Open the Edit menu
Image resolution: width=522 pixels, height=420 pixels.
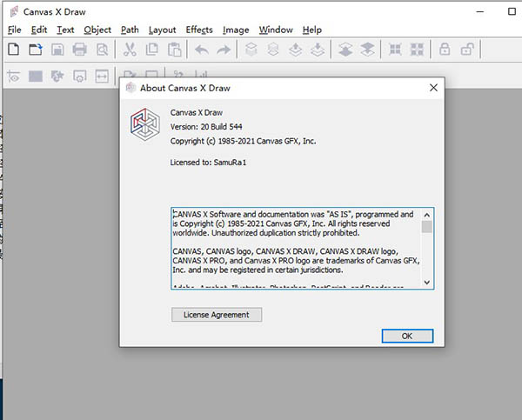click(39, 30)
